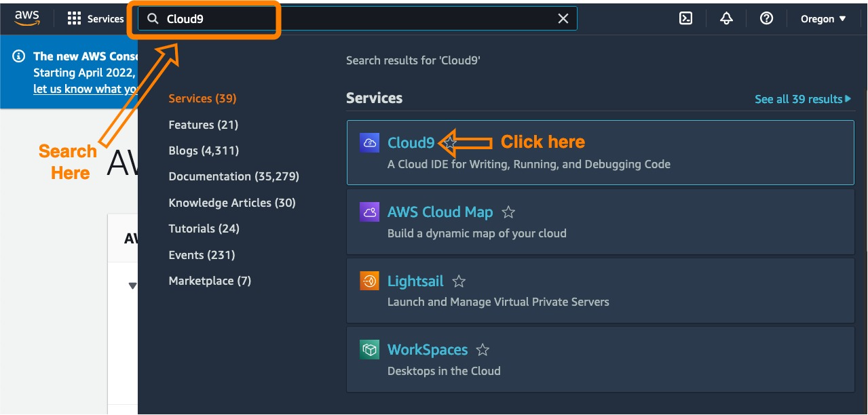Viewport: 868px width, 415px height.
Task: Open the Lightsail service link
Action: 415,281
